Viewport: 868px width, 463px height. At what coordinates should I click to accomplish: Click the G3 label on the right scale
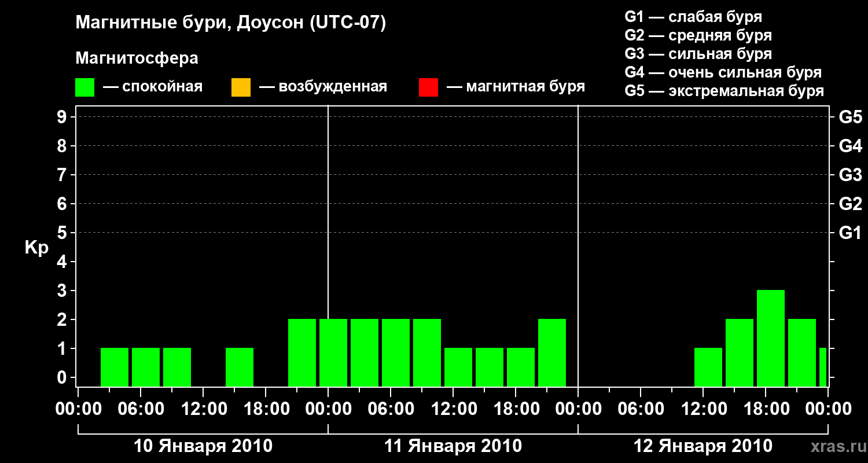(850, 175)
